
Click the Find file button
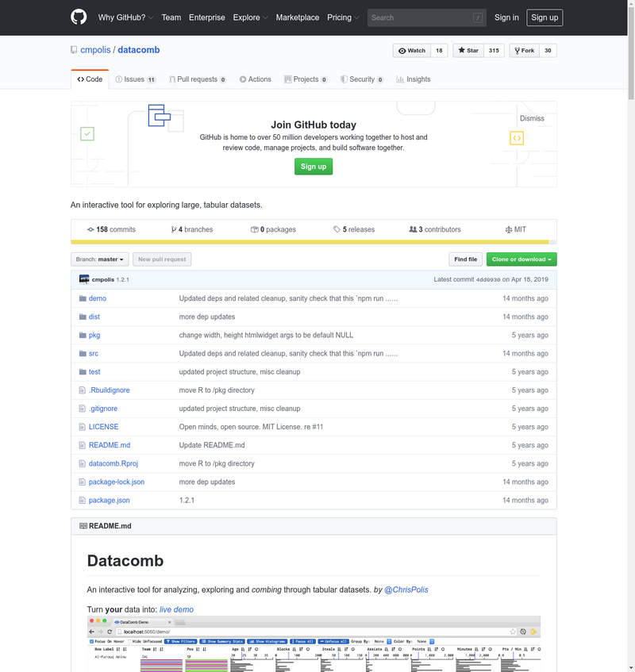pyautogui.click(x=465, y=259)
